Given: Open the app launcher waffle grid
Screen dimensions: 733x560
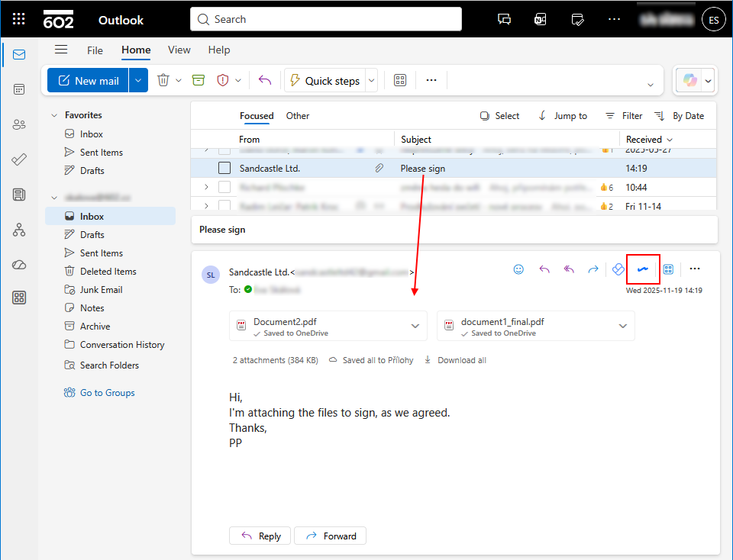Looking at the screenshot, I should coord(19,20).
